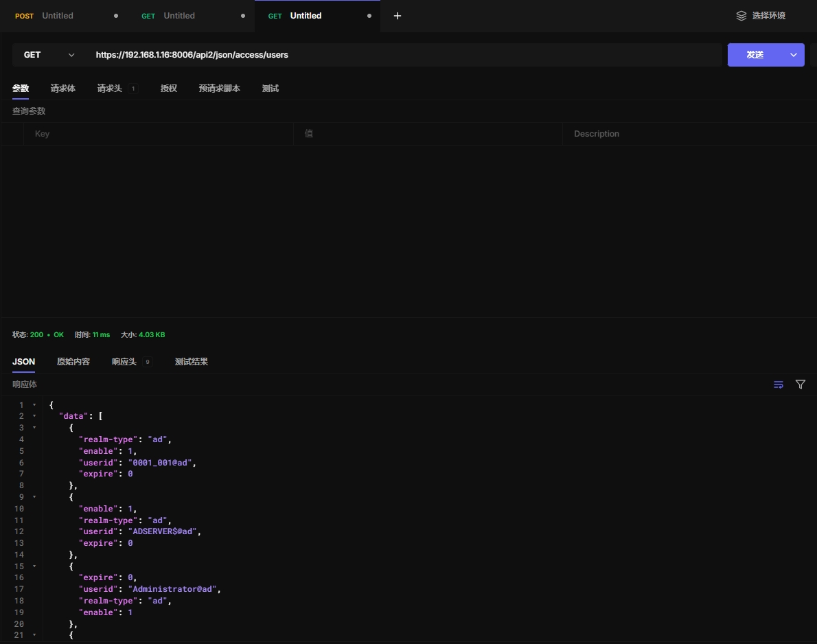Screen dimensions: 817x644
Task: Click the word wrap icon in response body
Action: pos(778,384)
